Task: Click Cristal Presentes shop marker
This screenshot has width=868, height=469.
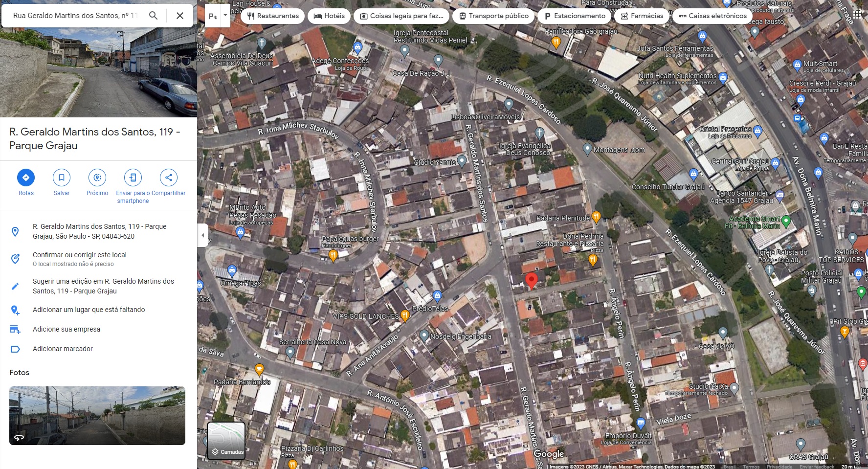Action: tap(757, 131)
